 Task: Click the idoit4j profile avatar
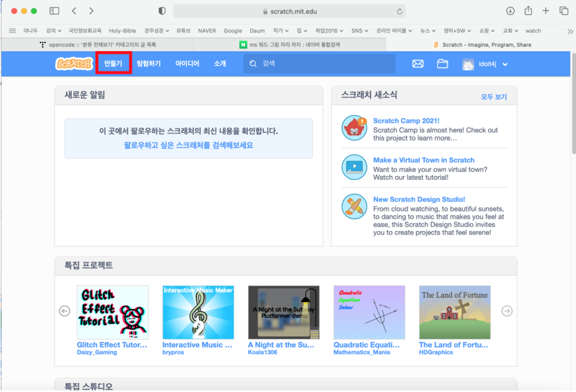point(468,64)
